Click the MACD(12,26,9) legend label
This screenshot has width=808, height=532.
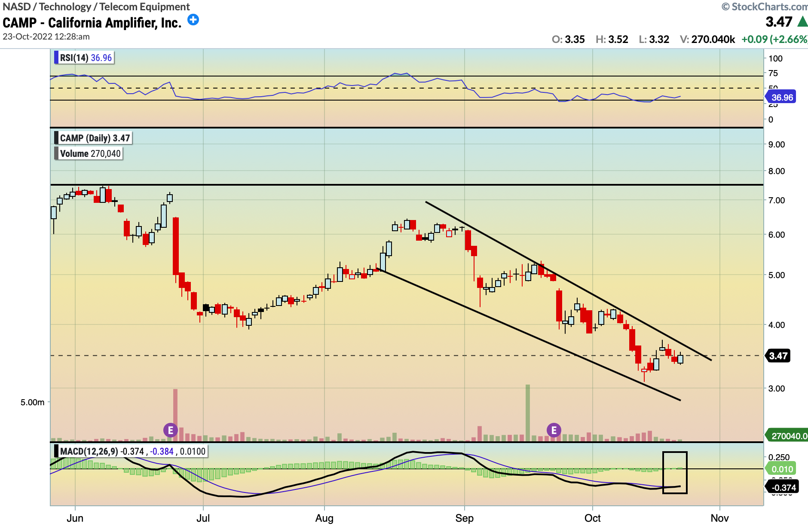131,451
